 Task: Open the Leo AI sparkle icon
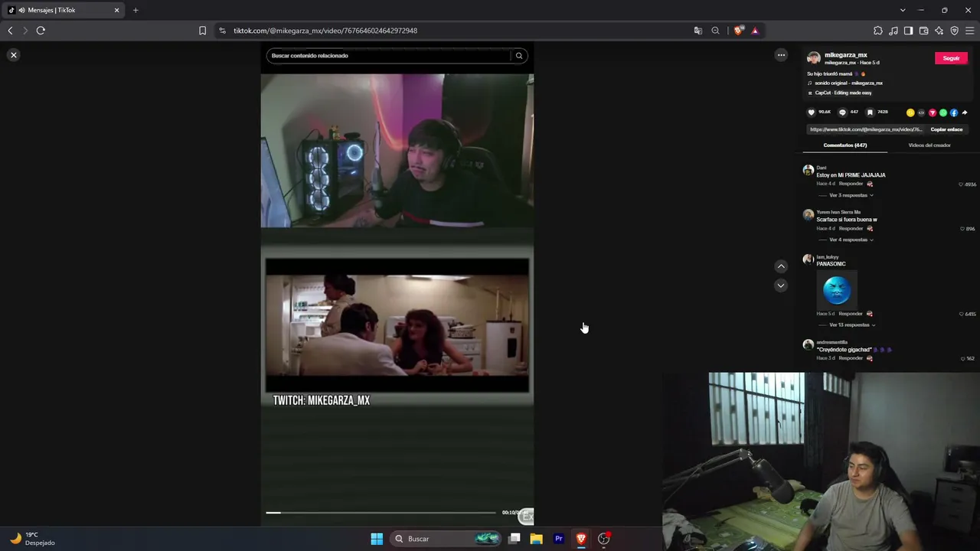pyautogui.click(x=939, y=31)
